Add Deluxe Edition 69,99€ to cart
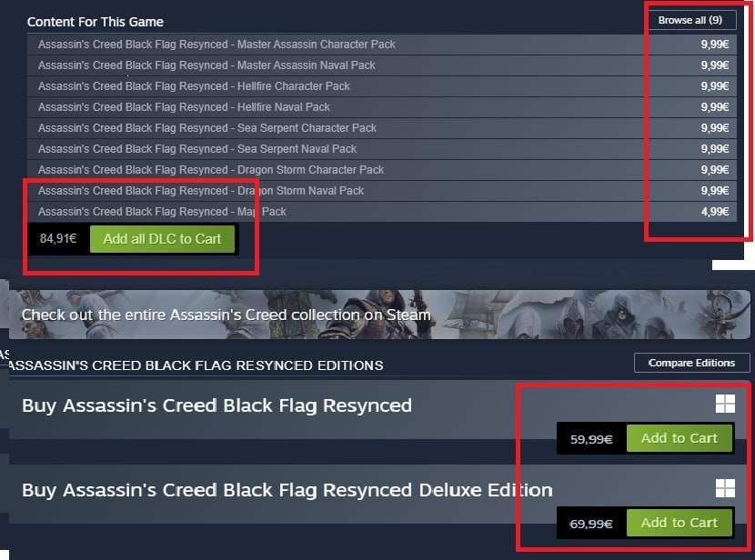Screen dimensions: 755x560 click(x=679, y=523)
